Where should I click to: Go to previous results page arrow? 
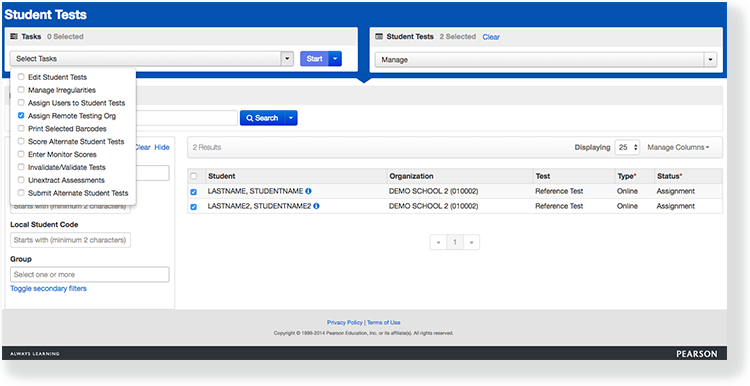pos(438,242)
